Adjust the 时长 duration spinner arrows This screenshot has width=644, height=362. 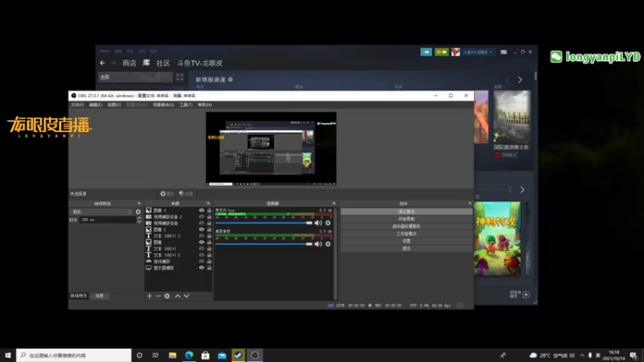pos(138,220)
